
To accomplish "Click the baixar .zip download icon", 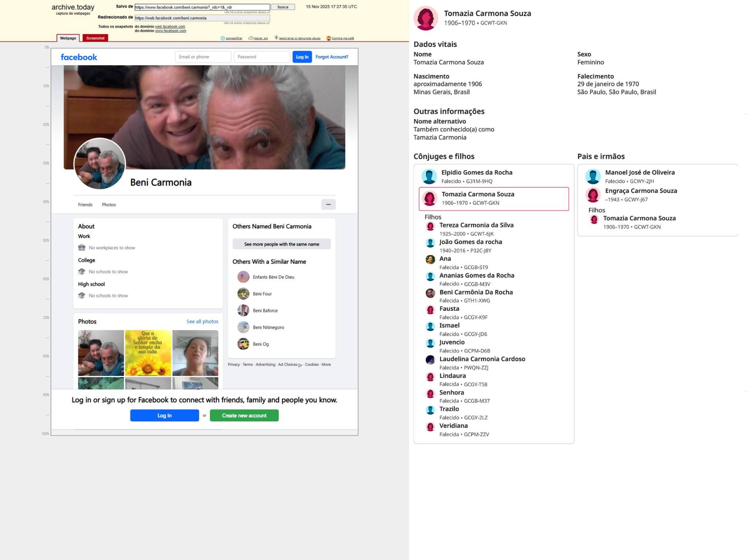I will click(251, 38).
